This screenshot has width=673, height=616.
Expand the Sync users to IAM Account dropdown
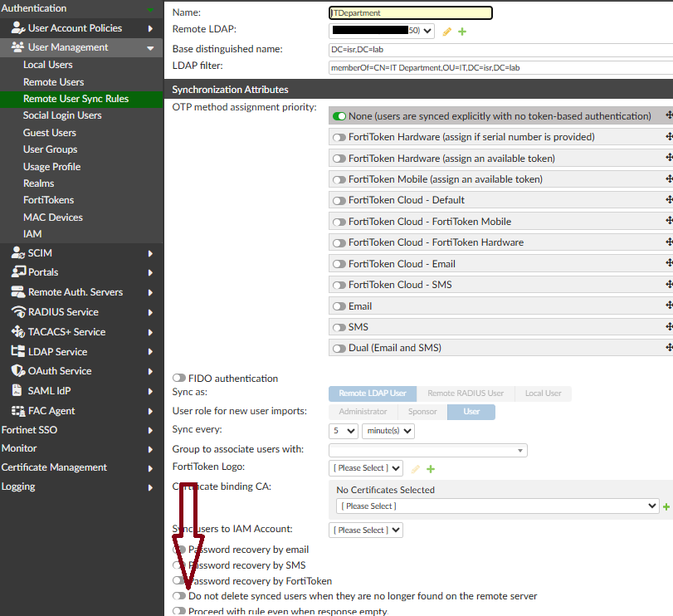tap(366, 530)
